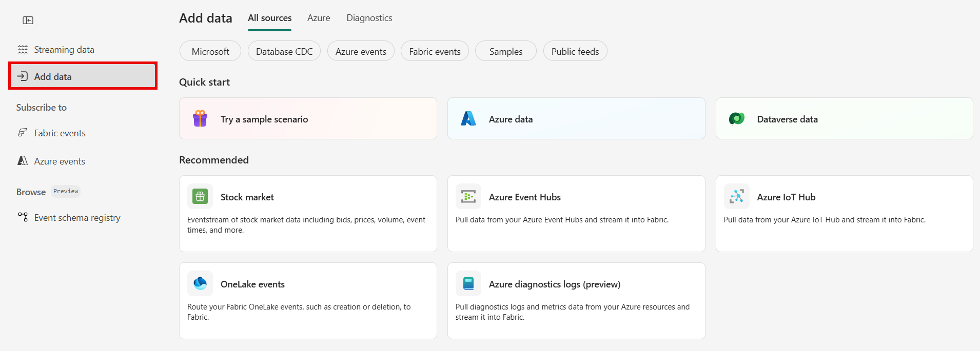Click the OneLake events icon

(x=200, y=283)
